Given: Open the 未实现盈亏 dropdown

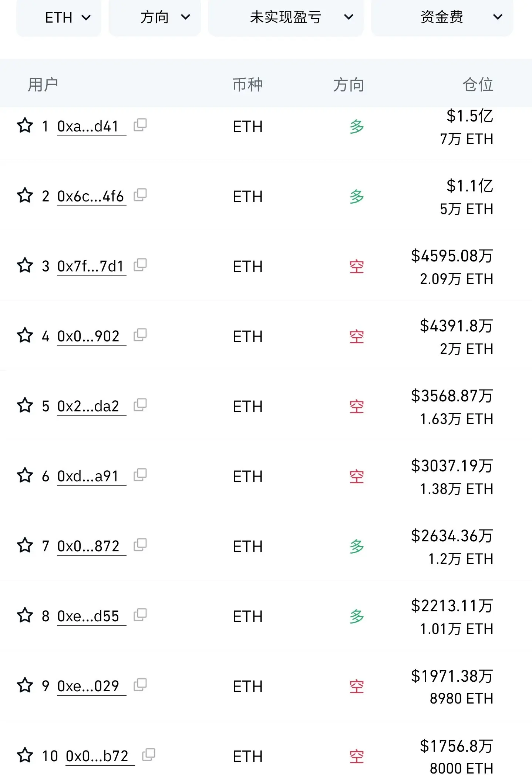Looking at the screenshot, I should click(x=286, y=17).
